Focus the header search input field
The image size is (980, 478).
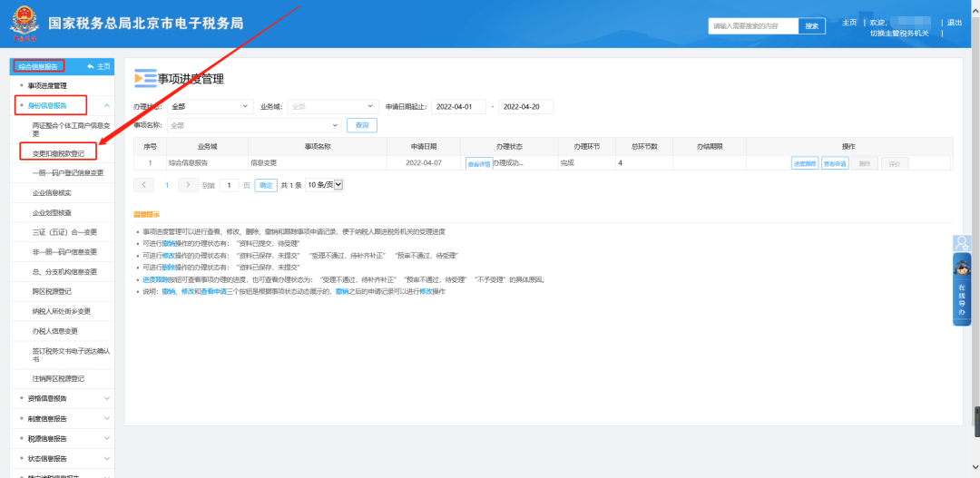753,26
